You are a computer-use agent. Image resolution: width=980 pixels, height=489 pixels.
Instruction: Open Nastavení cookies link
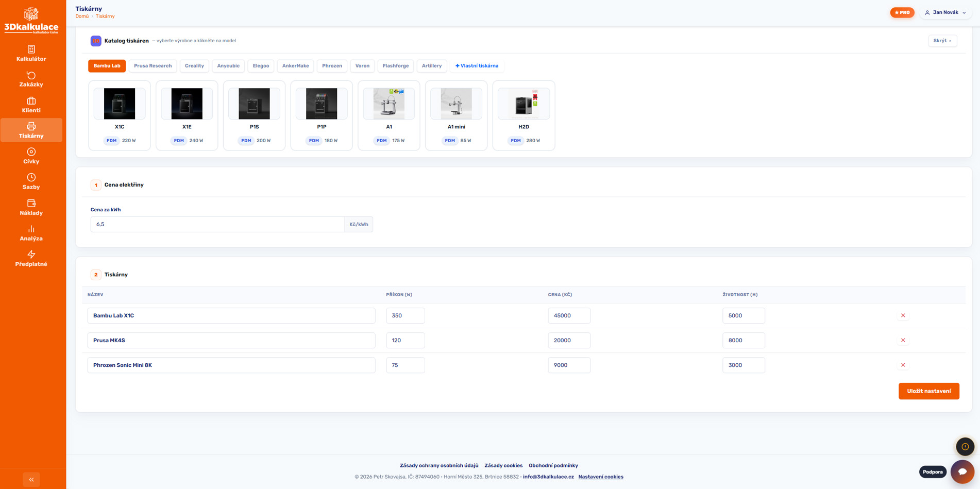(x=601, y=477)
